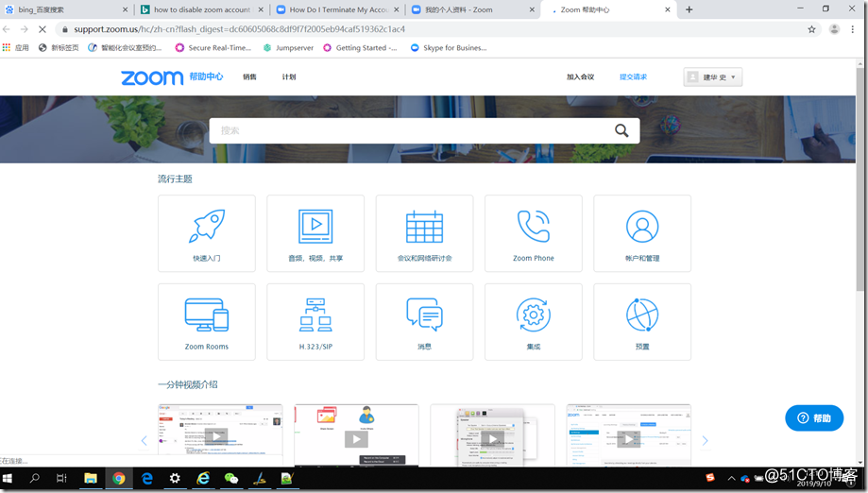This screenshot has height=493, width=868.
Task: Open the Windows Start menu
Action: tap(8, 479)
